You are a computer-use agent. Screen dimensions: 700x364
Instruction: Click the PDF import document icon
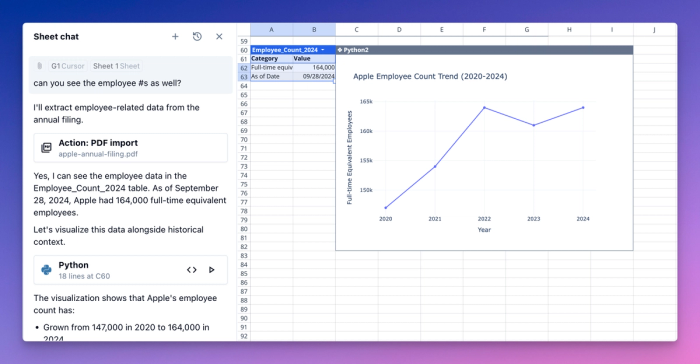46,148
